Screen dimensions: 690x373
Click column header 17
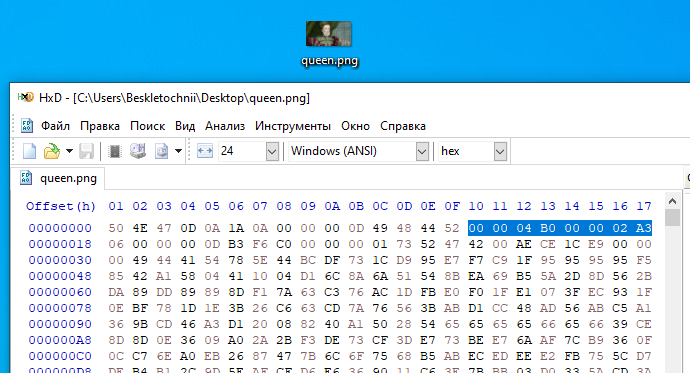pyautogui.click(x=644, y=206)
